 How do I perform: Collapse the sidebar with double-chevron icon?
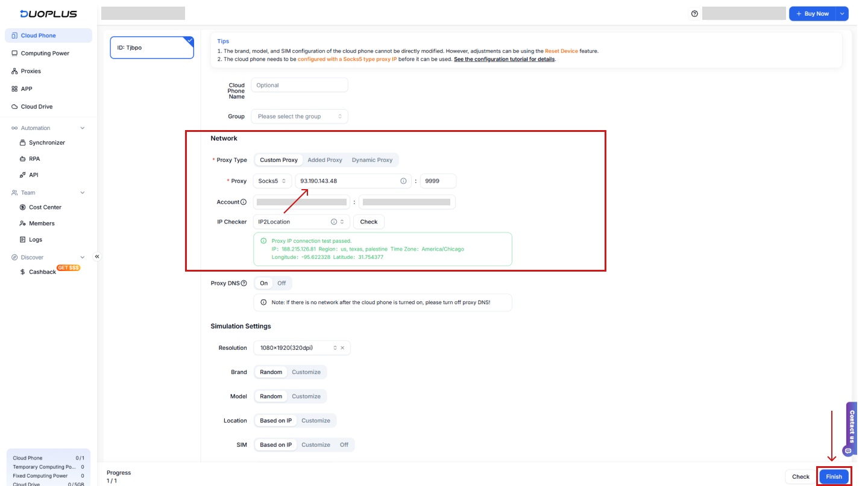click(x=97, y=257)
